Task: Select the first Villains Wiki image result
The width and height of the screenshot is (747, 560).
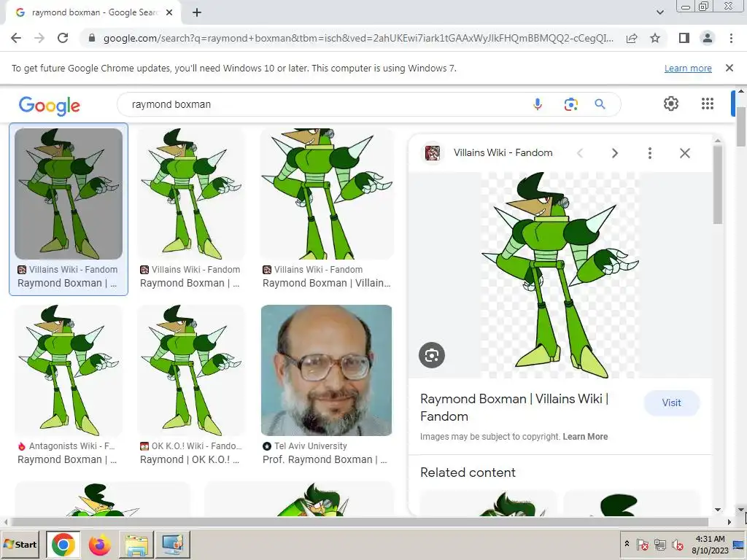Action: pyautogui.click(x=69, y=193)
